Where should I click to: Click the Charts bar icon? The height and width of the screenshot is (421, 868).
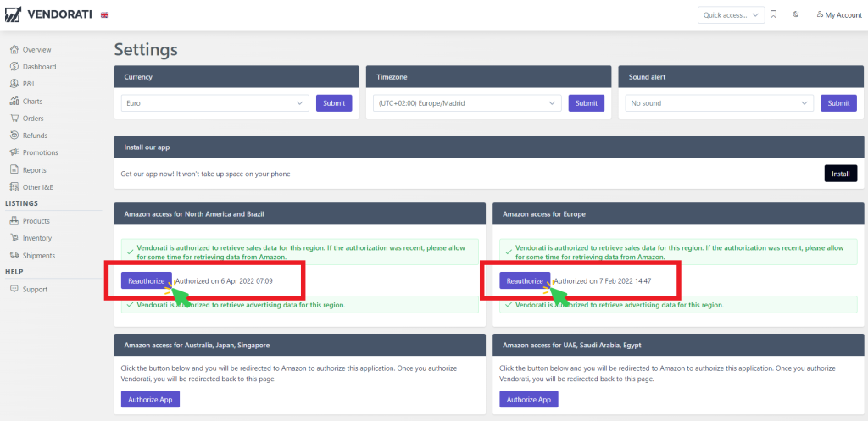point(14,102)
